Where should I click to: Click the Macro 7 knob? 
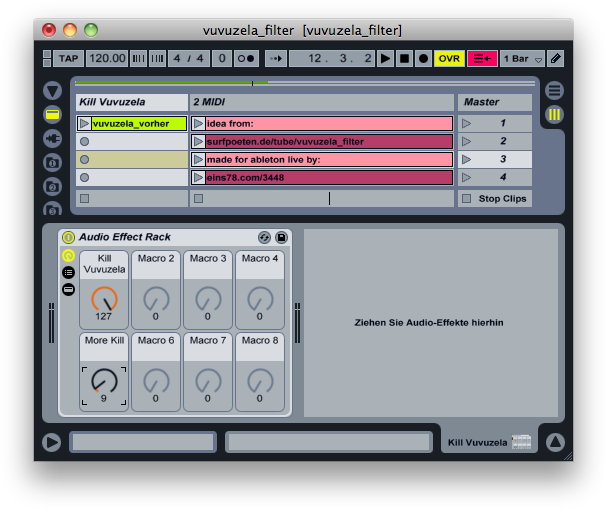tap(208, 381)
